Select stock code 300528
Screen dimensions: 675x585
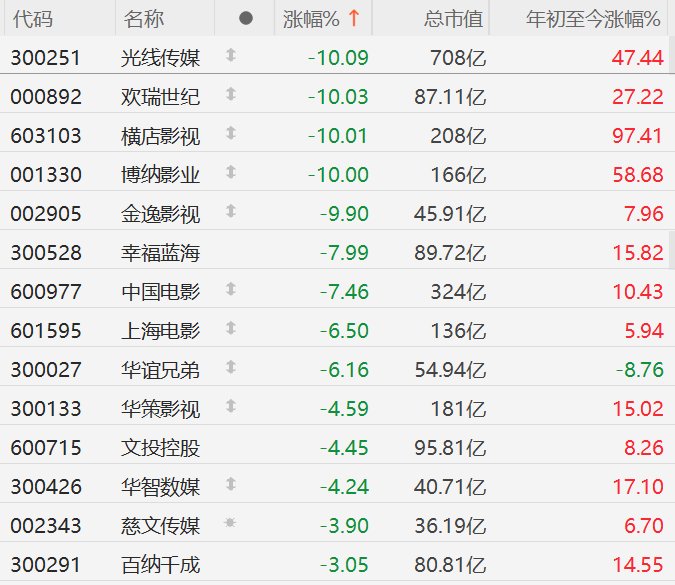(x=46, y=253)
